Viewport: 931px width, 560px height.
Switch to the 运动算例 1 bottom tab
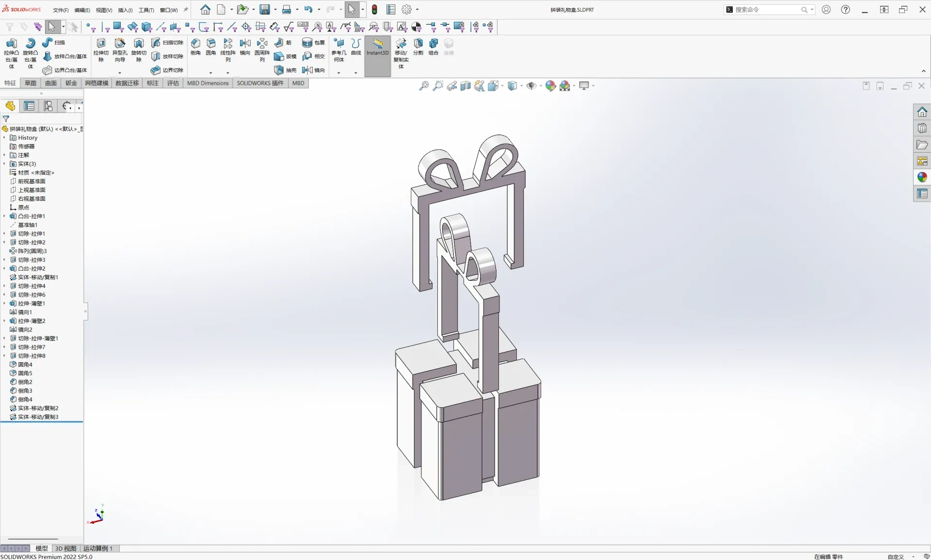pos(98,548)
